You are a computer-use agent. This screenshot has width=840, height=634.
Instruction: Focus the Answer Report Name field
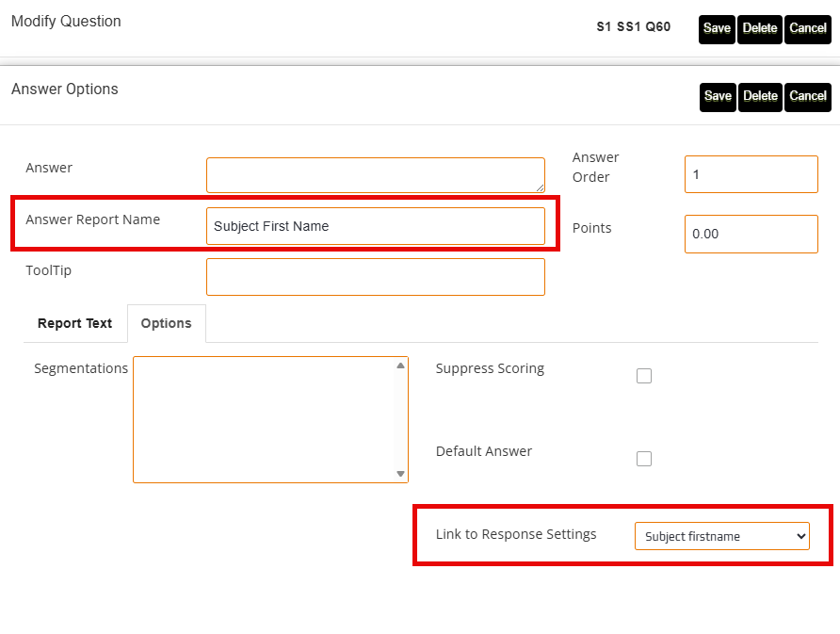[375, 226]
